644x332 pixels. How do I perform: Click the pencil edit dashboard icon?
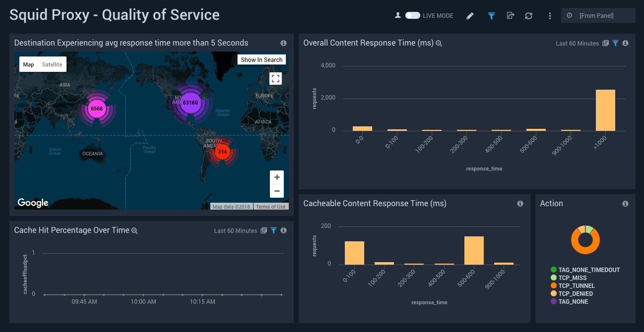click(x=470, y=16)
